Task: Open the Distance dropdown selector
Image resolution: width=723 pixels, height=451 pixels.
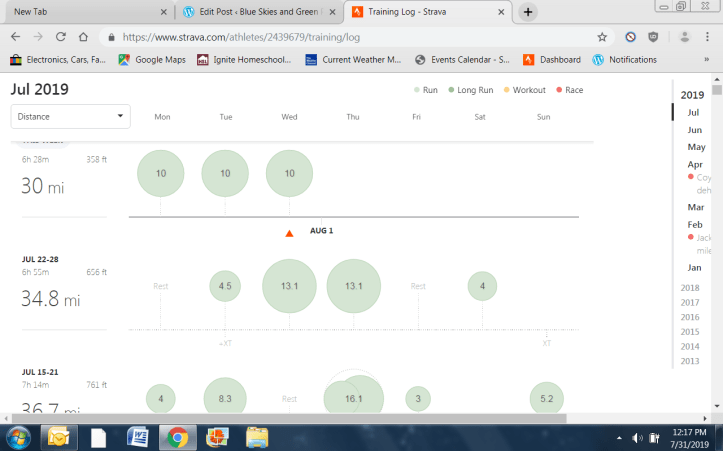Action: pyautogui.click(x=70, y=116)
